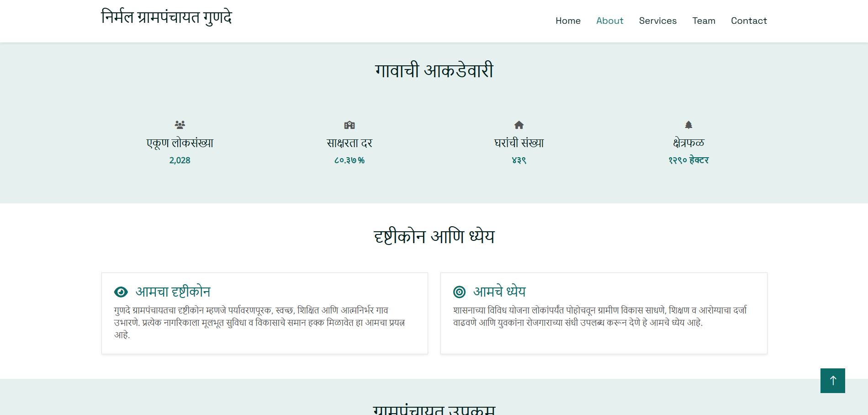Image resolution: width=868 pixels, height=415 pixels.
Task: Click the population people group icon
Action: click(x=180, y=125)
